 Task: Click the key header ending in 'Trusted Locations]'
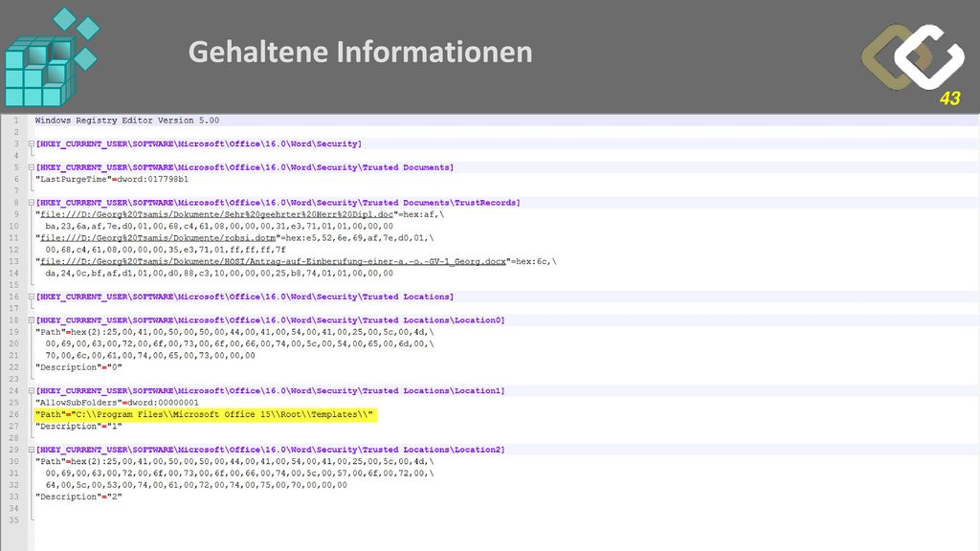click(245, 297)
